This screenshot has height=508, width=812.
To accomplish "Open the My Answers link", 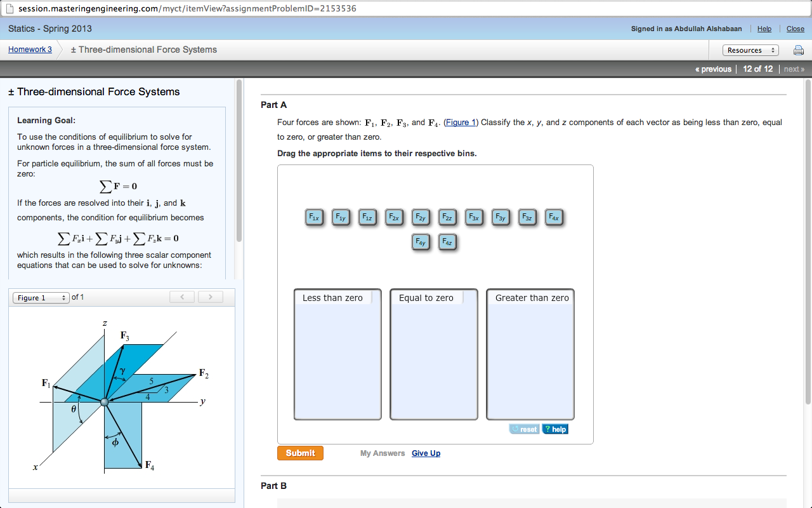I will tap(383, 453).
